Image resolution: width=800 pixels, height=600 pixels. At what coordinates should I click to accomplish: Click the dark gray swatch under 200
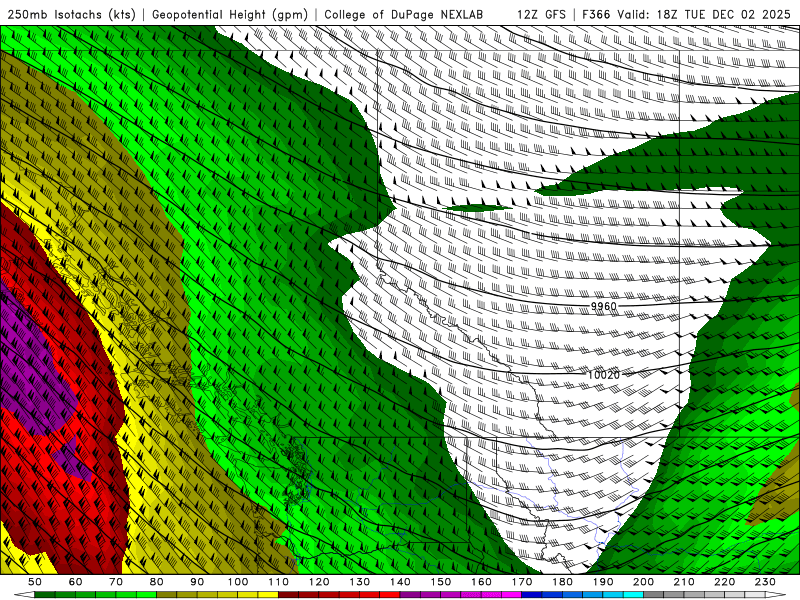(x=654, y=594)
